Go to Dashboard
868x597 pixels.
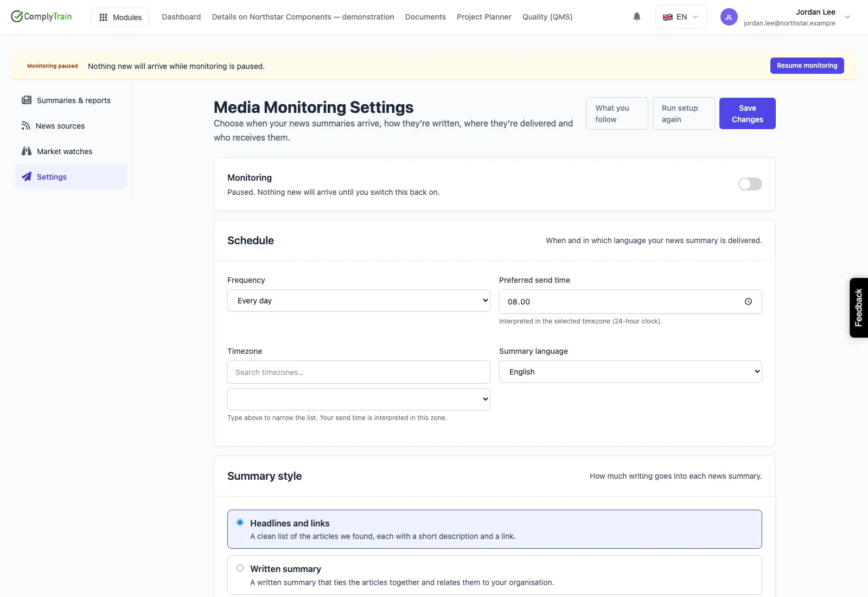coord(181,17)
